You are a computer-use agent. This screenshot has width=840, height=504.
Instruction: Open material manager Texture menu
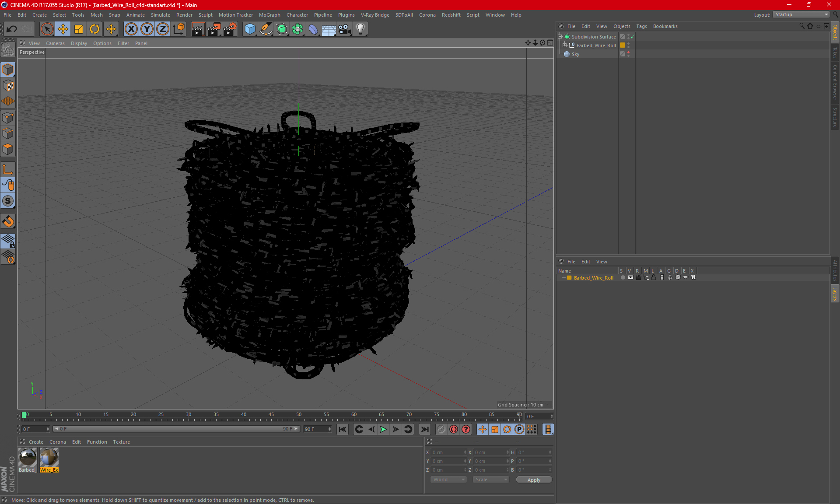[121, 442]
